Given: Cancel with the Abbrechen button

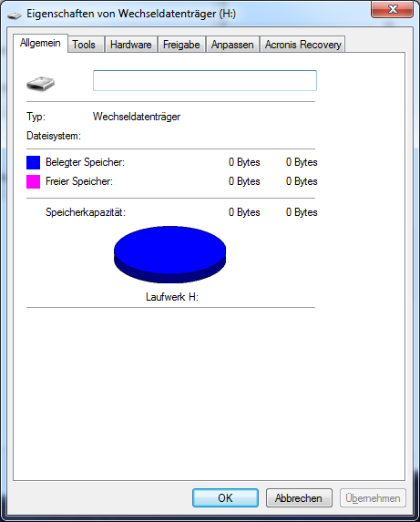Looking at the screenshot, I should coord(299,498).
